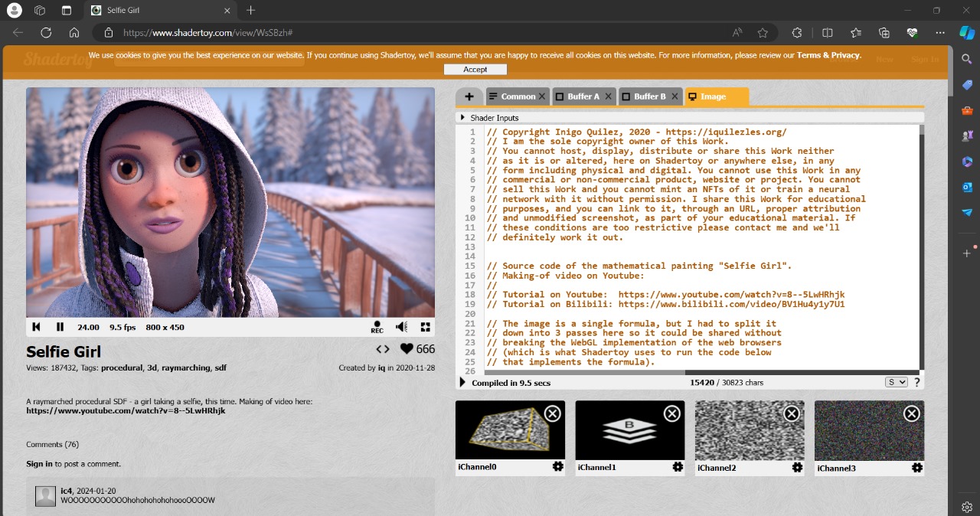Viewport: 980px width, 516px height.
Task: Toggle browser split screen view
Action: tap(827, 33)
